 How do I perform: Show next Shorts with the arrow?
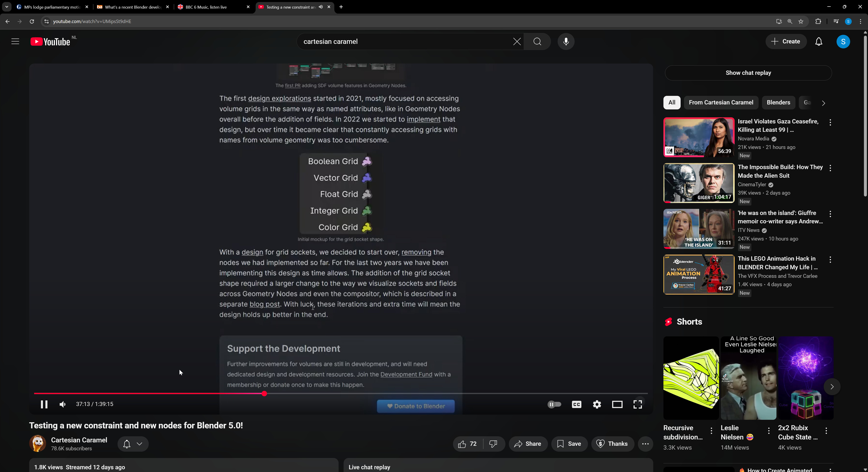[832, 387]
